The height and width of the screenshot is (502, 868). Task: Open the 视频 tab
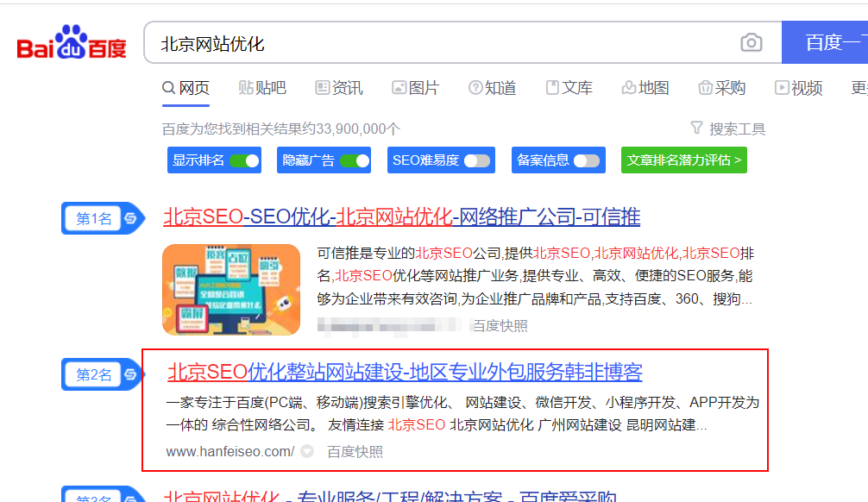798,88
